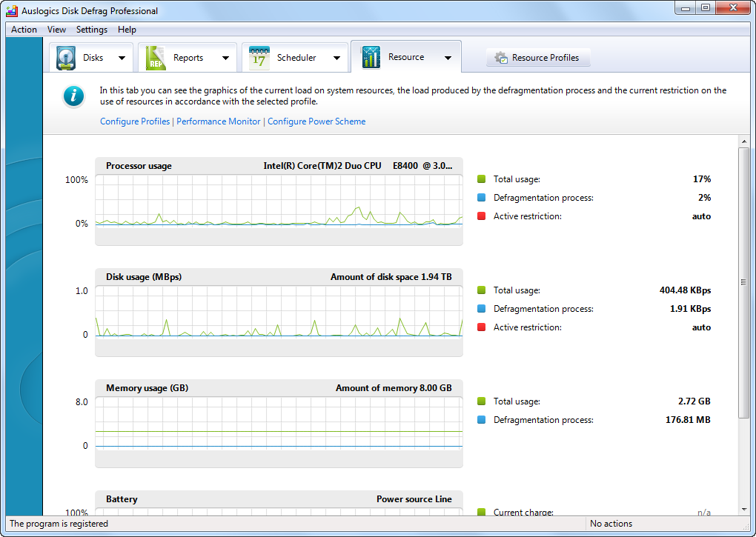
Task: Click the Battery panel header
Action: [x=279, y=499]
